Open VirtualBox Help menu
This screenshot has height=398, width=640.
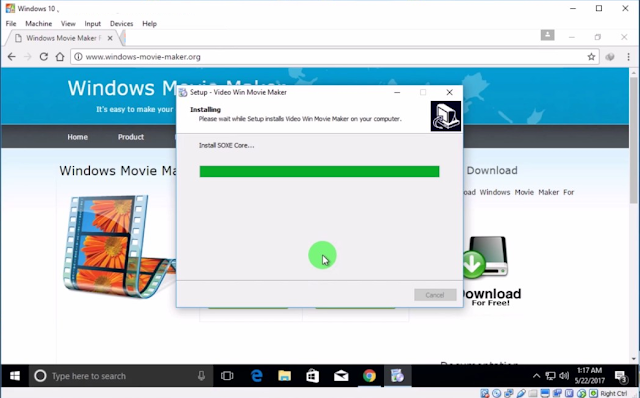[149, 24]
